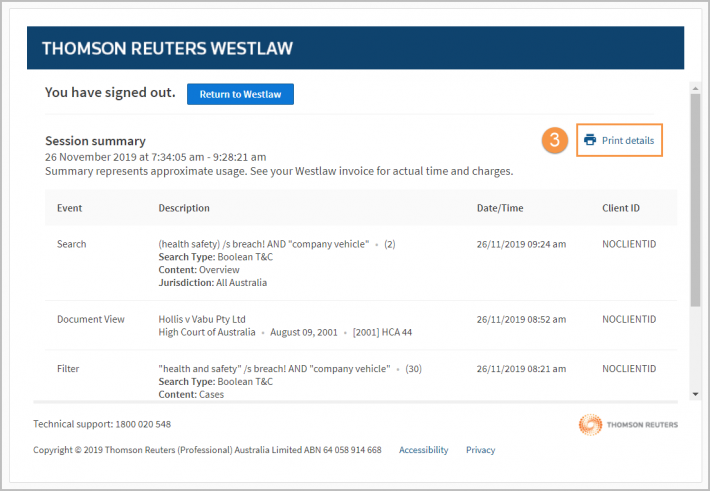710x491 pixels.
Task: Click the session summary scrollbar thumb
Action: [x=695, y=200]
